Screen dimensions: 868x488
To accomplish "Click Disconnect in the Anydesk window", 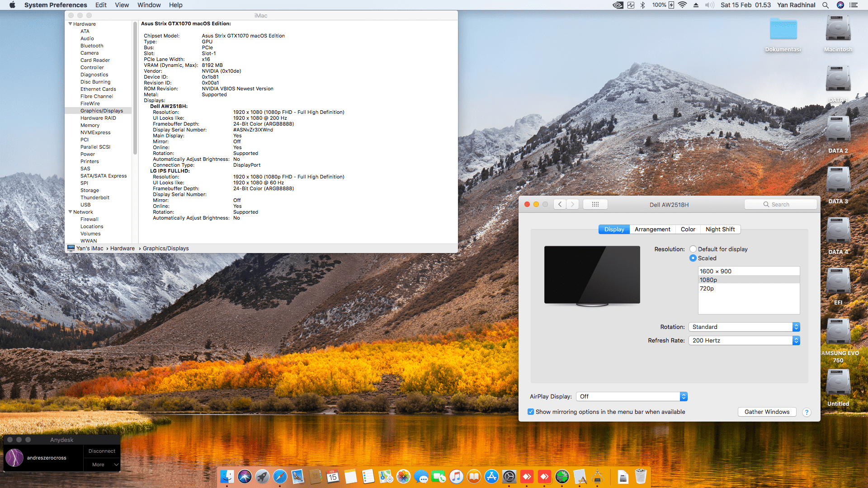I will [x=102, y=451].
